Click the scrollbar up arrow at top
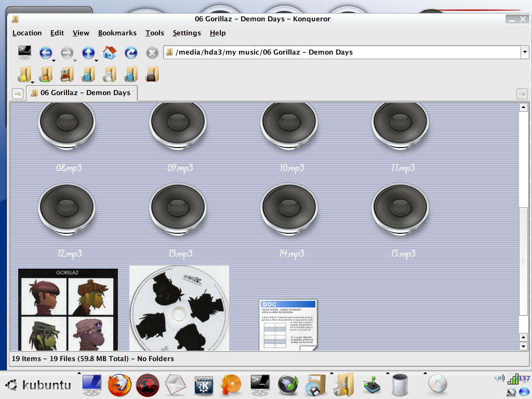Screen dimensions: 532x399 523,108
